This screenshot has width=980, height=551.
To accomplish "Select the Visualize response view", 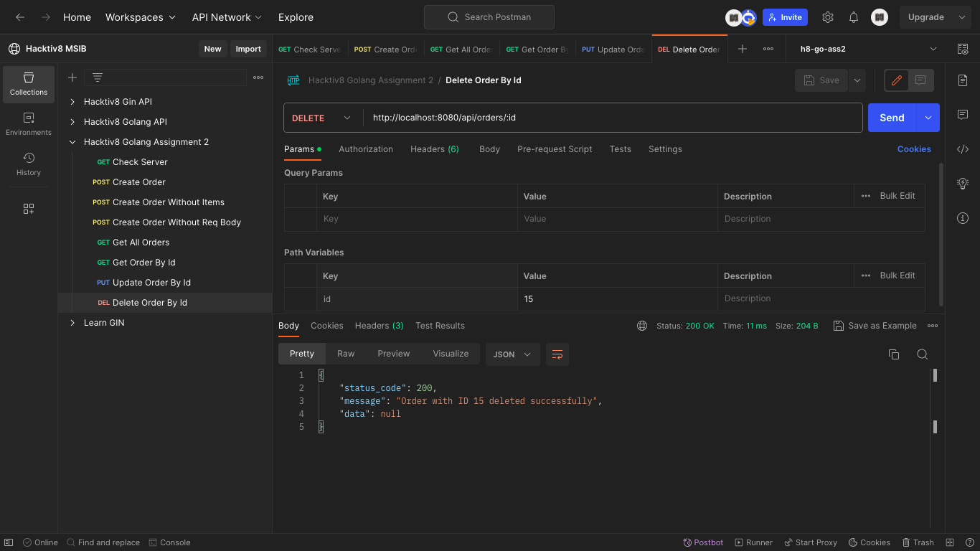I will coord(451,354).
